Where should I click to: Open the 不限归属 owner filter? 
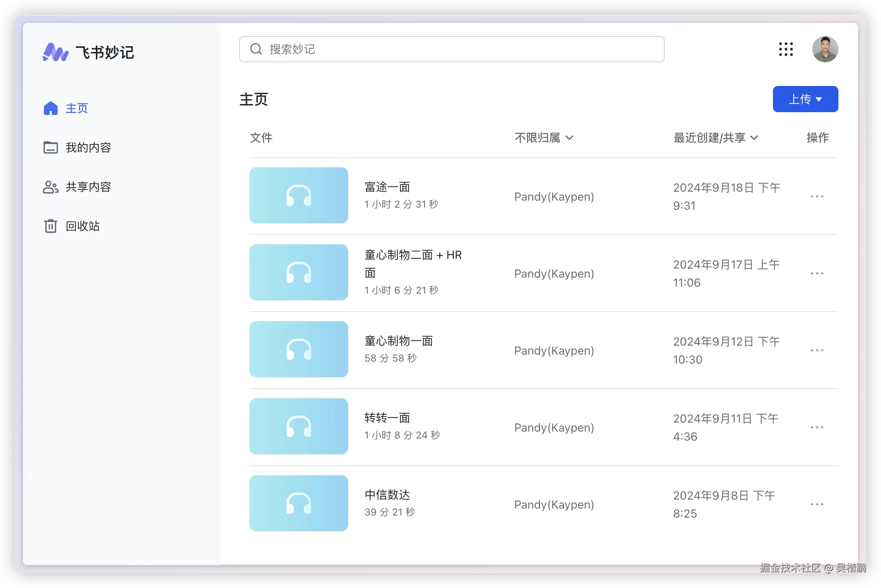pos(544,138)
